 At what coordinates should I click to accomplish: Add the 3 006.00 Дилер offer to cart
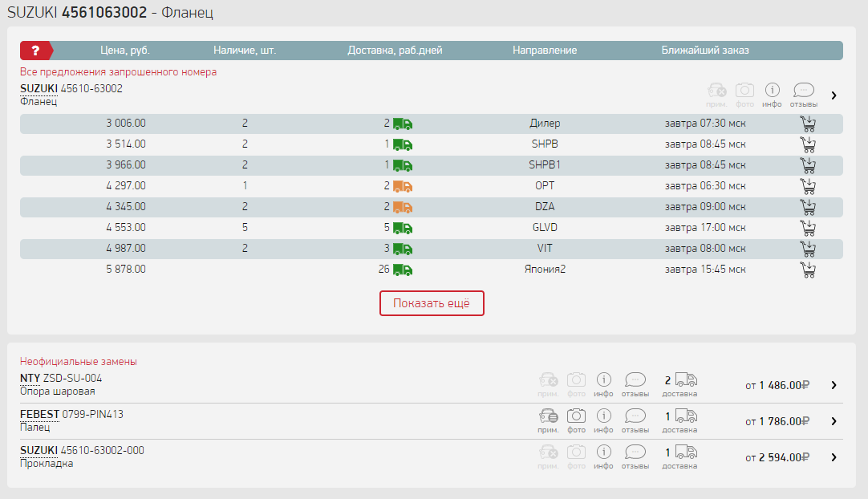tap(808, 124)
